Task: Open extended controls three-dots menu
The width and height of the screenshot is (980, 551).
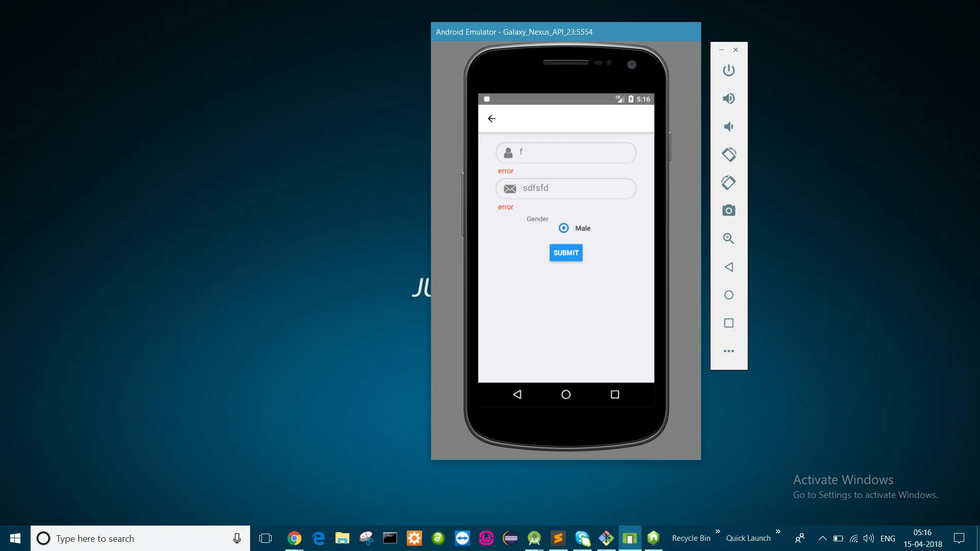Action: pos(728,351)
